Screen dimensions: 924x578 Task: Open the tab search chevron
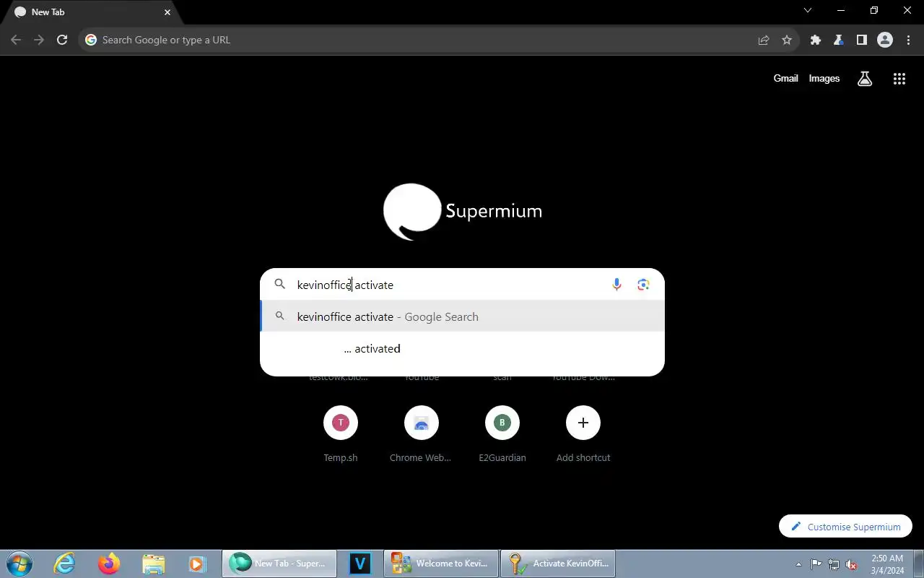coord(808,11)
